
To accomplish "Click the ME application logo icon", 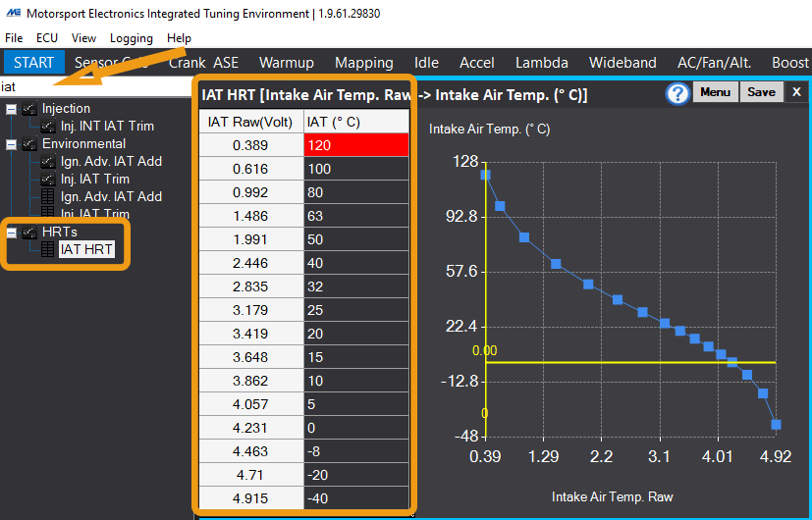I will pyautogui.click(x=13, y=13).
